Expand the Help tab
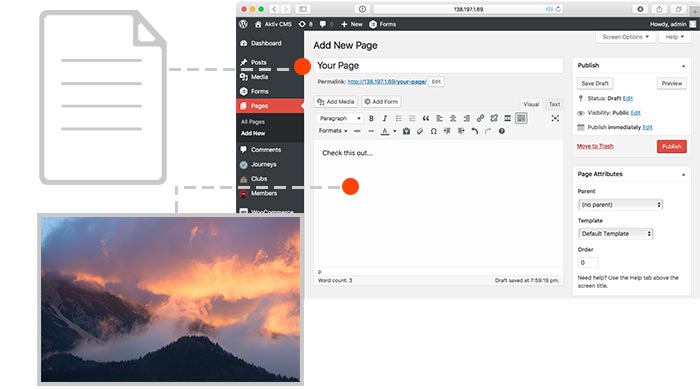This screenshot has width=700, height=389. (x=675, y=37)
